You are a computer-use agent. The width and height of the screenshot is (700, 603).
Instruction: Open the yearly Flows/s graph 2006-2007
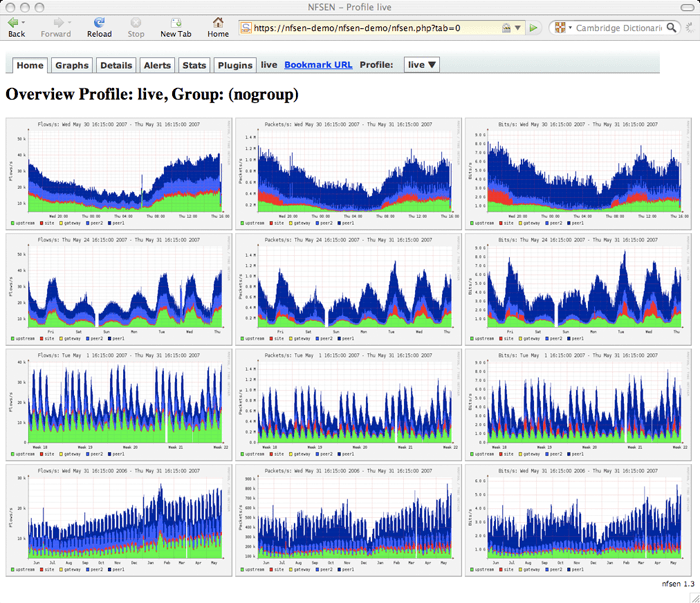[119, 520]
